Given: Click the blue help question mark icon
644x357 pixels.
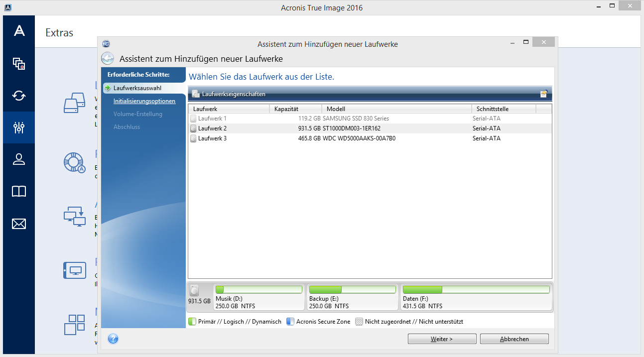Looking at the screenshot, I should tap(113, 339).
